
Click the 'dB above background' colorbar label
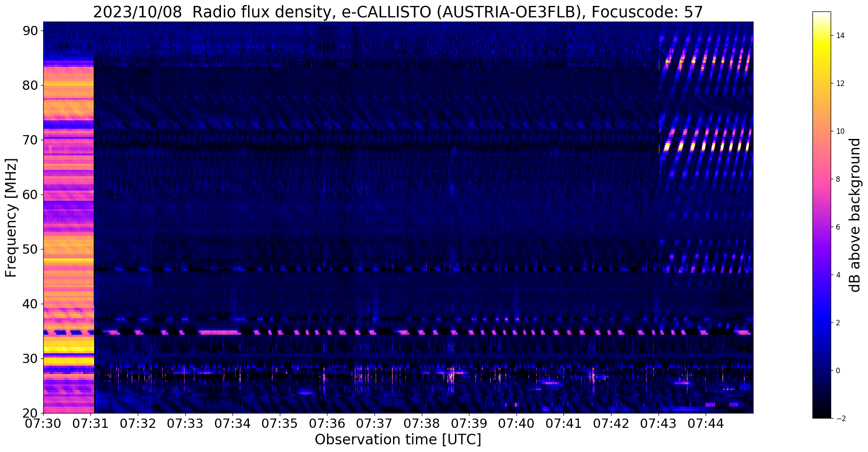coord(855,215)
